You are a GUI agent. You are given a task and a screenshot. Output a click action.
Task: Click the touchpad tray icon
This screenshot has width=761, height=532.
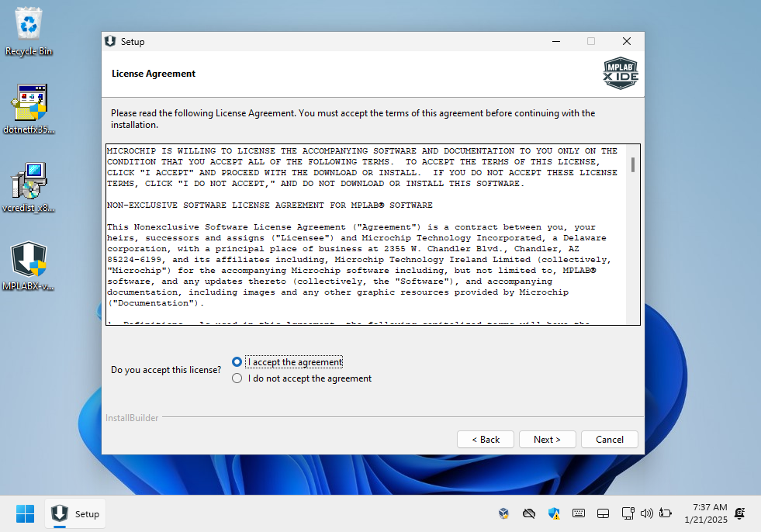[604, 513]
